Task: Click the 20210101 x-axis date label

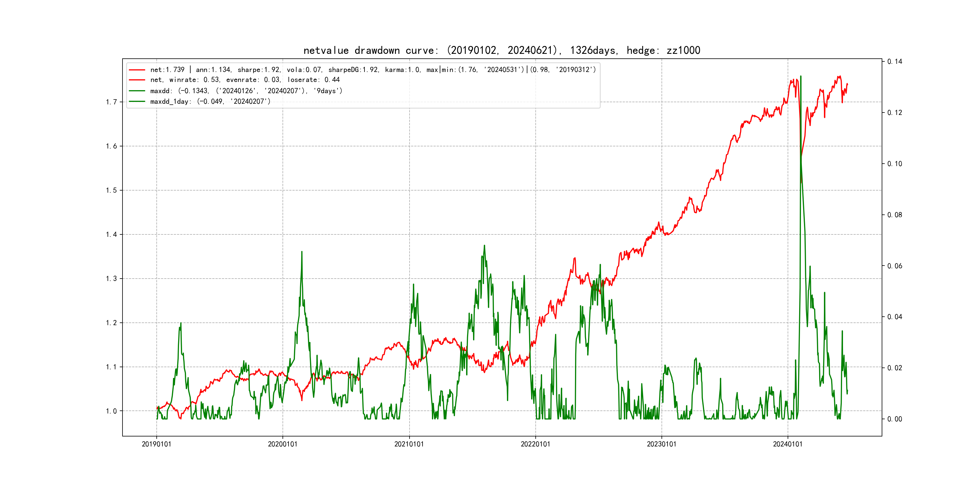Action: click(409, 444)
